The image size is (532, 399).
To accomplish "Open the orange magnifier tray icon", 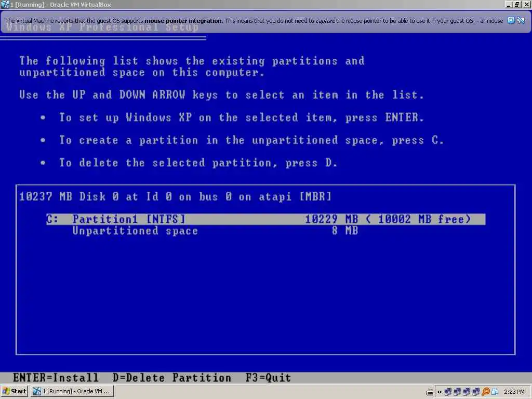I will tap(486, 392).
